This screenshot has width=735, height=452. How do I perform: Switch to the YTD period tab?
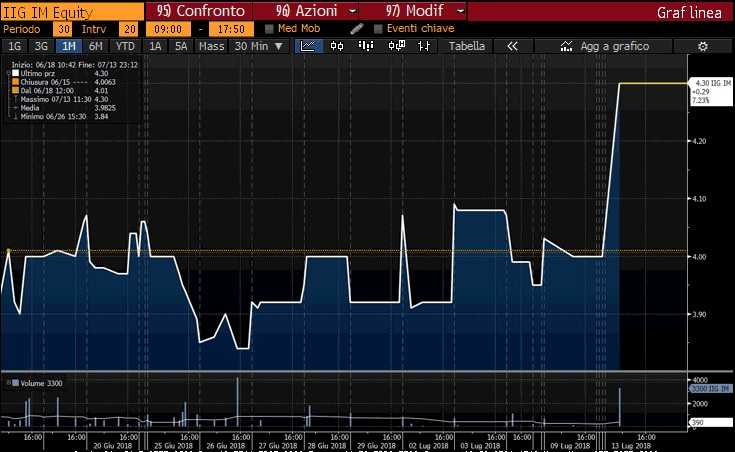tap(125, 46)
